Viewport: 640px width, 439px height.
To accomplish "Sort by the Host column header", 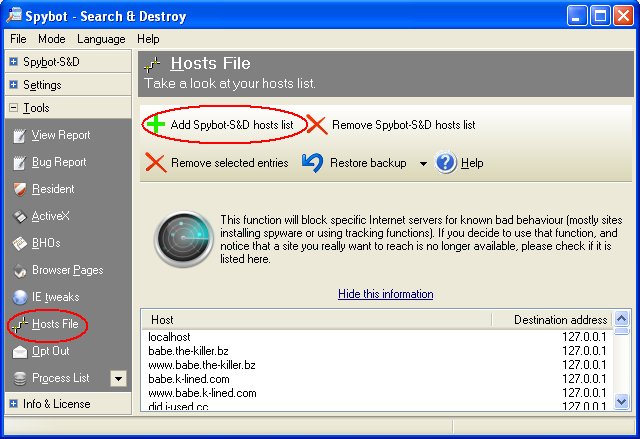I will click(x=316, y=319).
